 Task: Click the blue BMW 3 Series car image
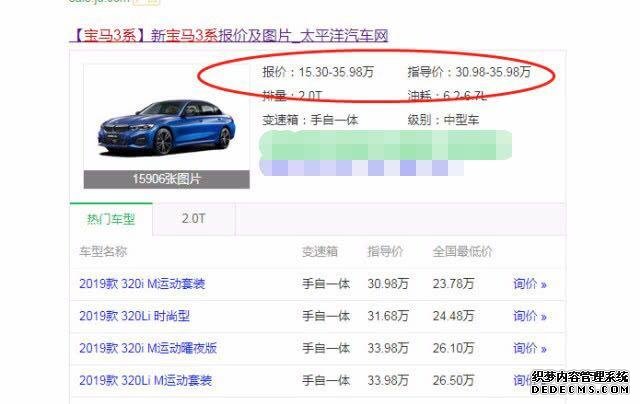coord(167,127)
